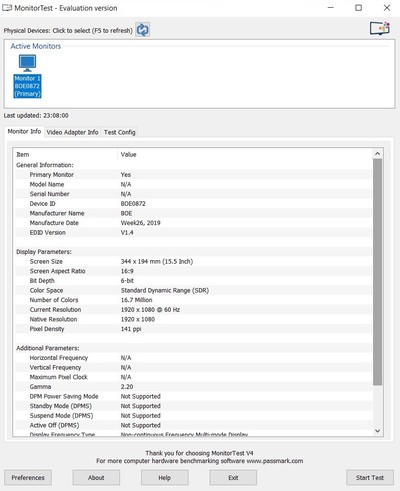This screenshot has width=400, height=491.
Task: Select the Manufacturer Name row
Action: [x=193, y=213]
